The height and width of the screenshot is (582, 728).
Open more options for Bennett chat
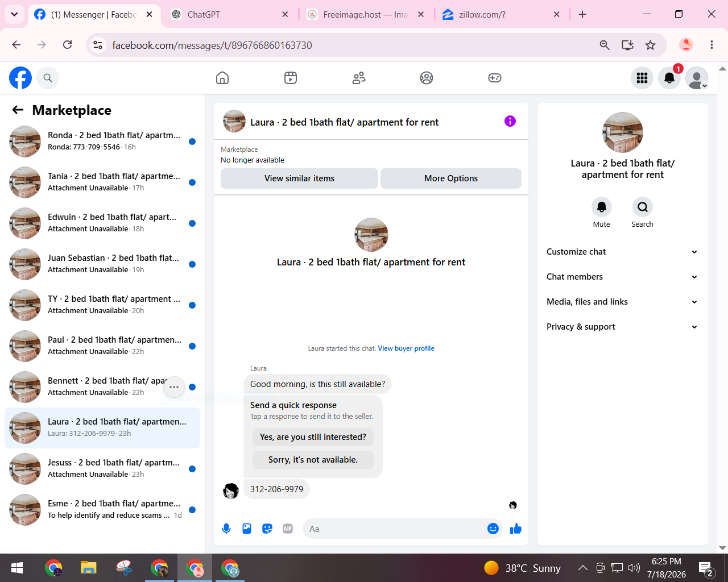[174, 387]
